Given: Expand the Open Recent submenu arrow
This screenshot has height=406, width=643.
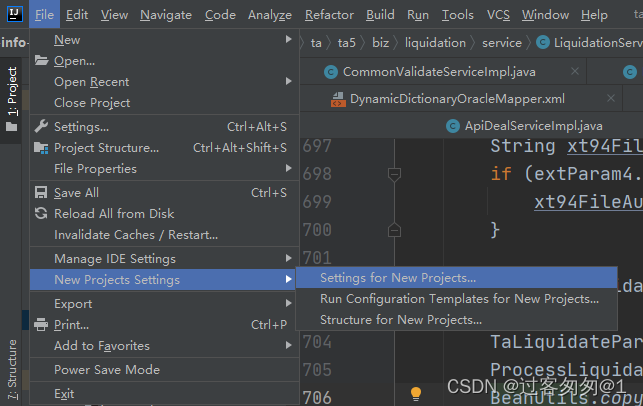Looking at the screenshot, I should pos(289,81).
